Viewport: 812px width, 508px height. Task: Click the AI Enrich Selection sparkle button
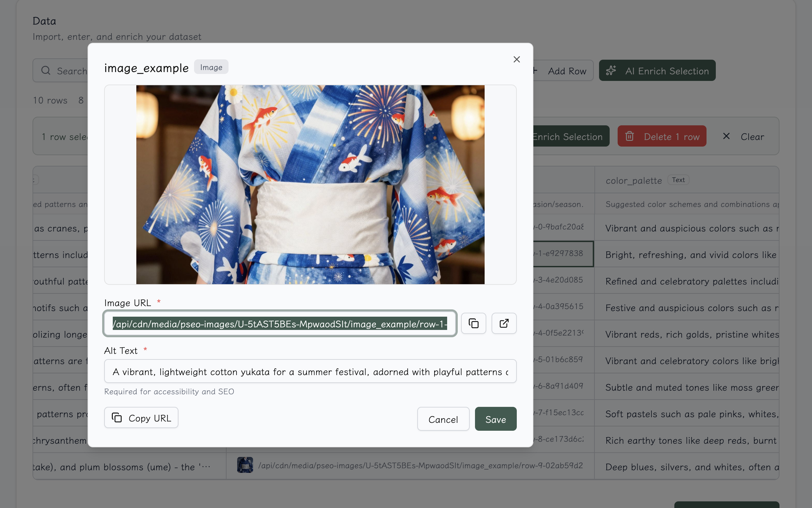(x=657, y=71)
